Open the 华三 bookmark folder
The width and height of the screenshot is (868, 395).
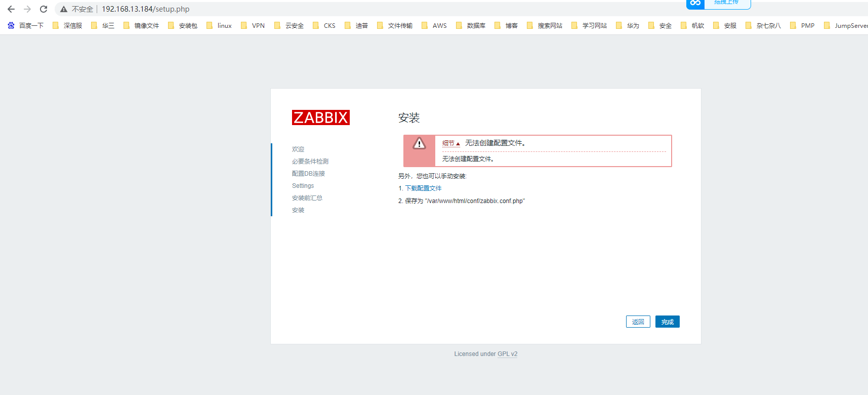(x=103, y=25)
